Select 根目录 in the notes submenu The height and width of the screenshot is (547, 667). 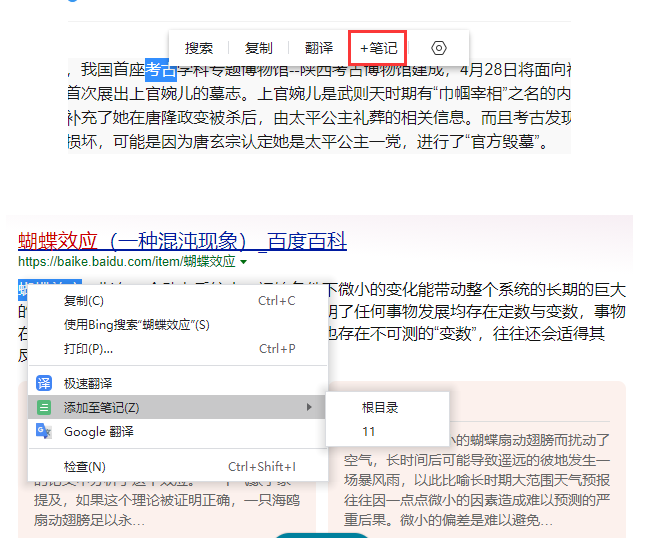[388, 407]
